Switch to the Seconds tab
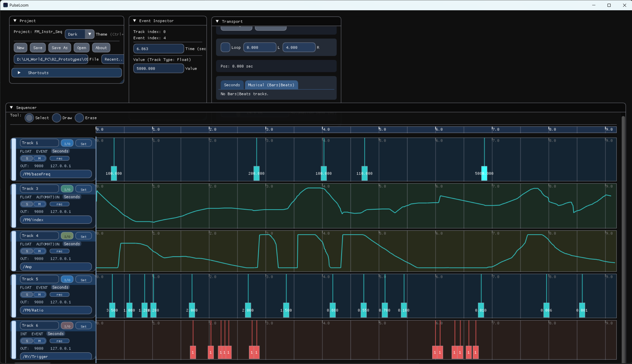Image resolution: width=632 pixels, height=364 pixels. click(232, 85)
